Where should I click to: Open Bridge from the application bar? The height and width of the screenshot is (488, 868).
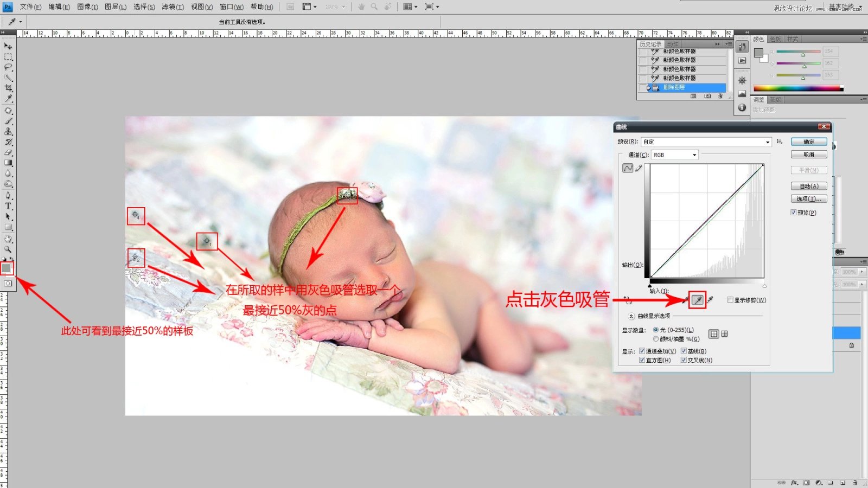pyautogui.click(x=290, y=7)
